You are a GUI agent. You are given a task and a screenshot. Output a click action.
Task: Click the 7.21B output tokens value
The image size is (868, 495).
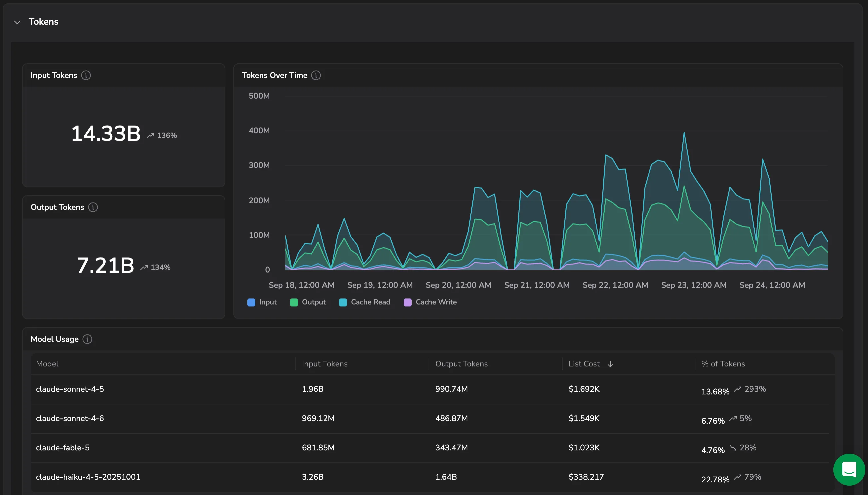tap(105, 265)
